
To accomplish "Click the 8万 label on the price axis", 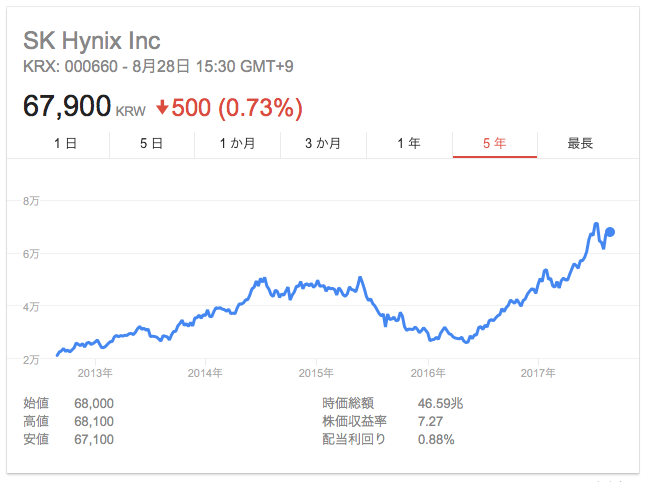I will [x=31, y=202].
